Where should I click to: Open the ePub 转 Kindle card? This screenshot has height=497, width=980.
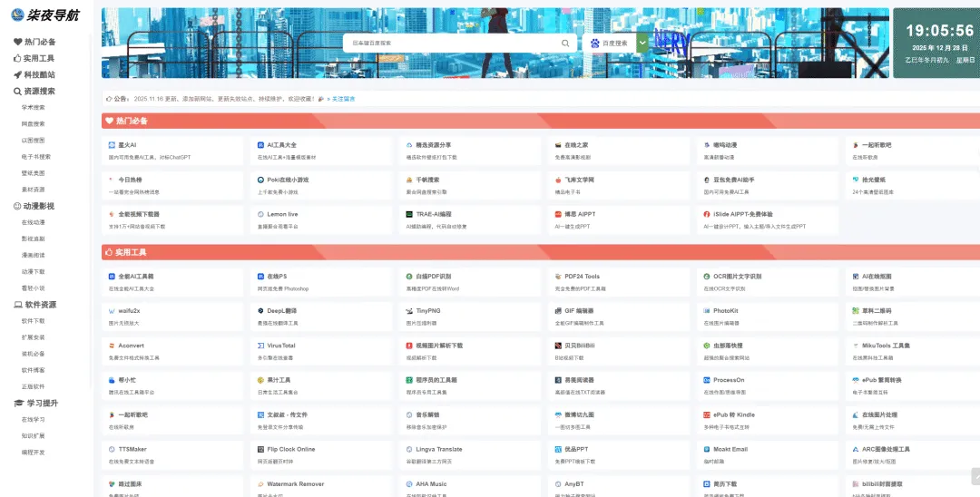768,420
